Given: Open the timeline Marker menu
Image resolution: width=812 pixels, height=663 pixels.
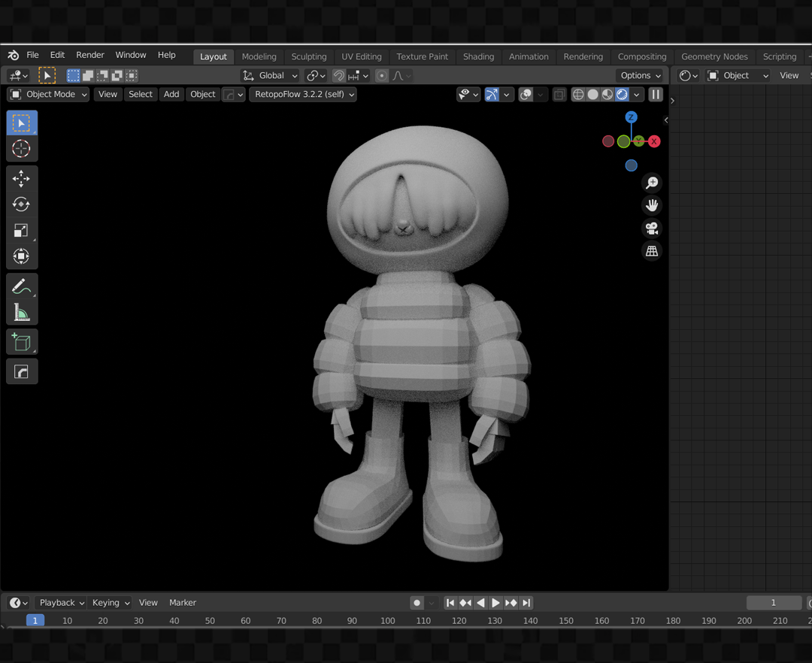Looking at the screenshot, I should pos(182,602).
